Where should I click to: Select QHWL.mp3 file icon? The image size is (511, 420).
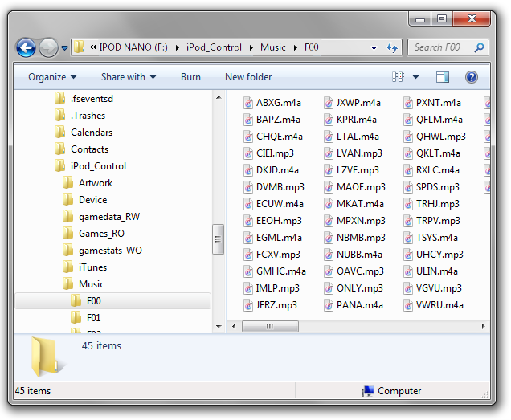[x=408, y=137]
